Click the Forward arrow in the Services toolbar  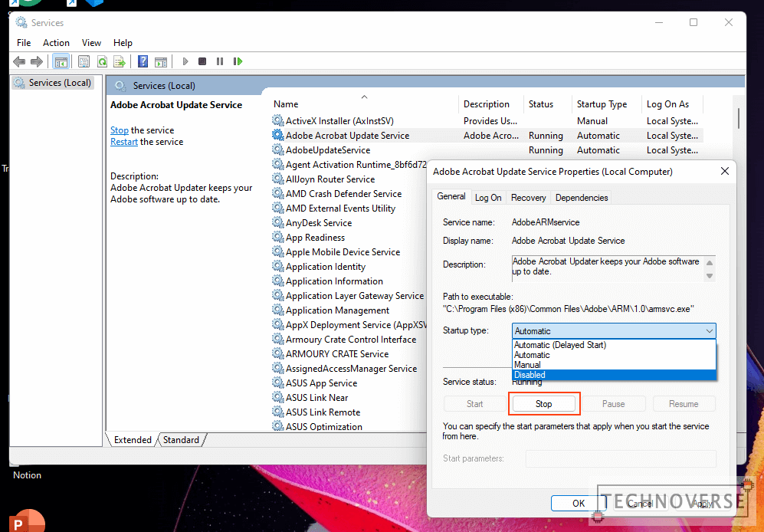37,61
